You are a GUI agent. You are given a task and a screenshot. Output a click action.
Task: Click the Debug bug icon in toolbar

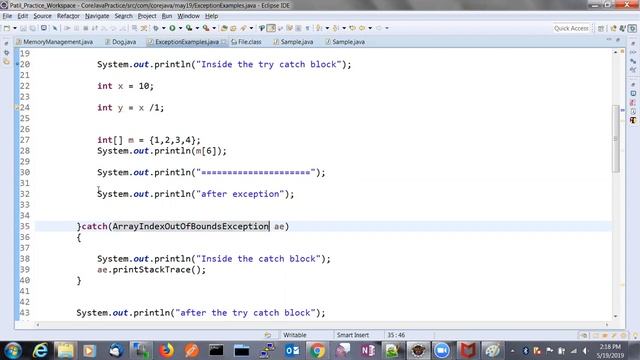click(156, 28)
